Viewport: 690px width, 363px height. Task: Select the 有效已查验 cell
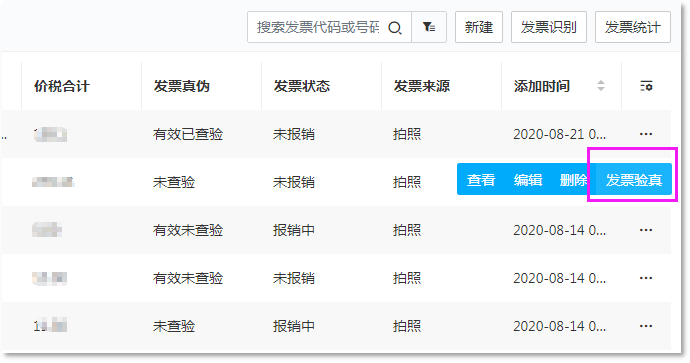[188, 134]
